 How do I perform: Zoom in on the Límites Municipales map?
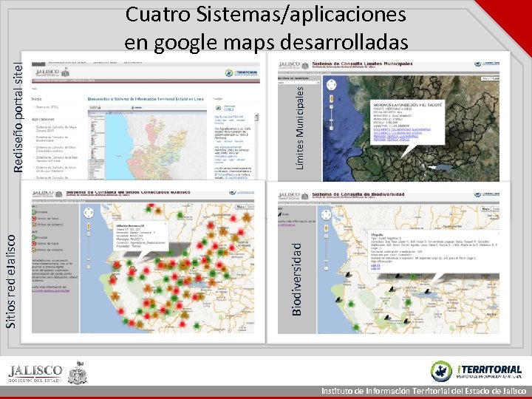click(332, 107)
